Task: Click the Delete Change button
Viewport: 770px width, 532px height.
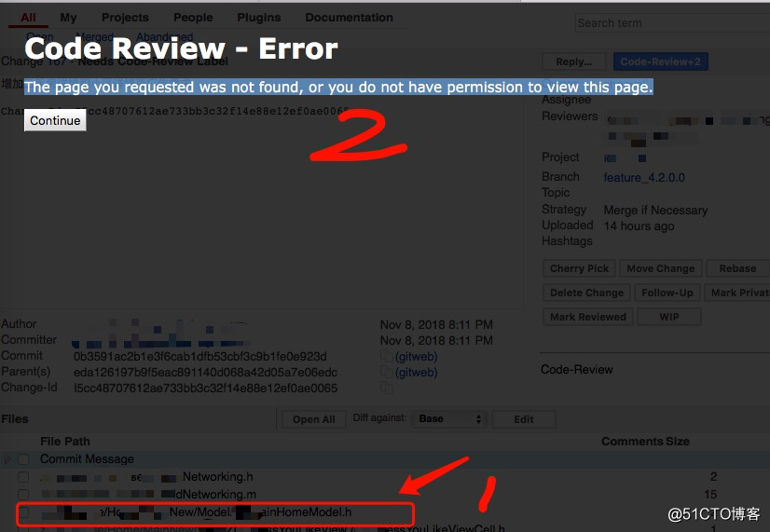Action: click(587, 293)
